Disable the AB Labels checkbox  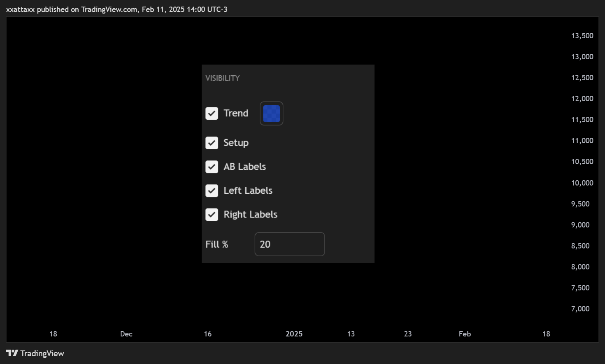click(x=212, y=167)
